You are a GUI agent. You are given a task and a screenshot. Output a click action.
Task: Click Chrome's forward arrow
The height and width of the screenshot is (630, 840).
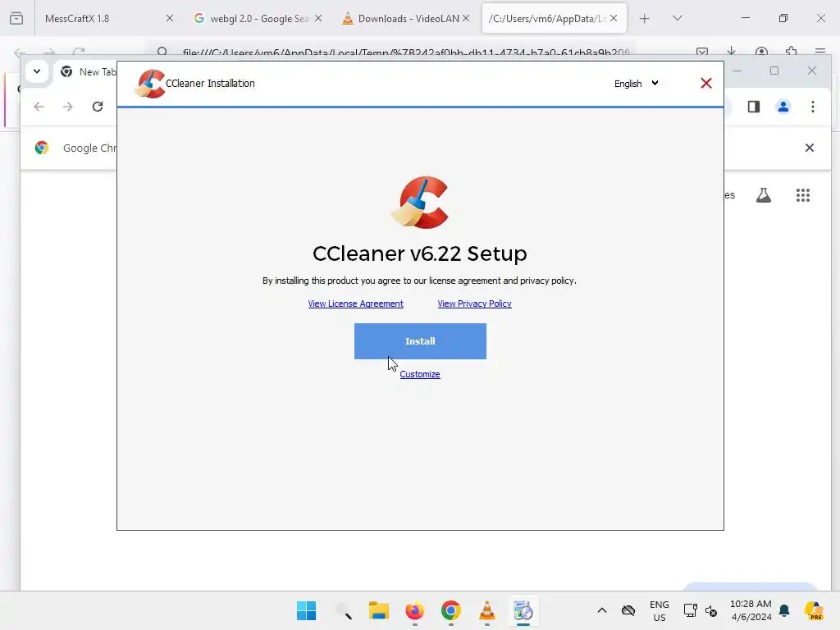click(x=67, y=107)
